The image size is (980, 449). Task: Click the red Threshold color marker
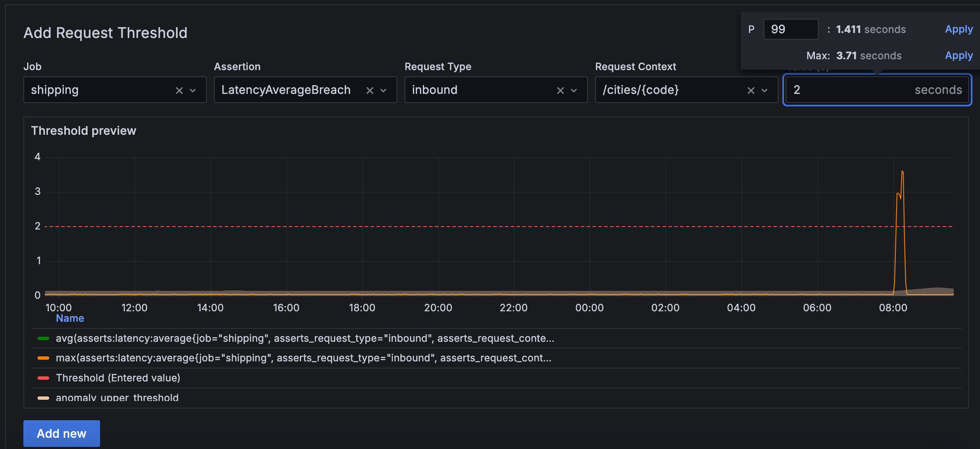(43, 378)
